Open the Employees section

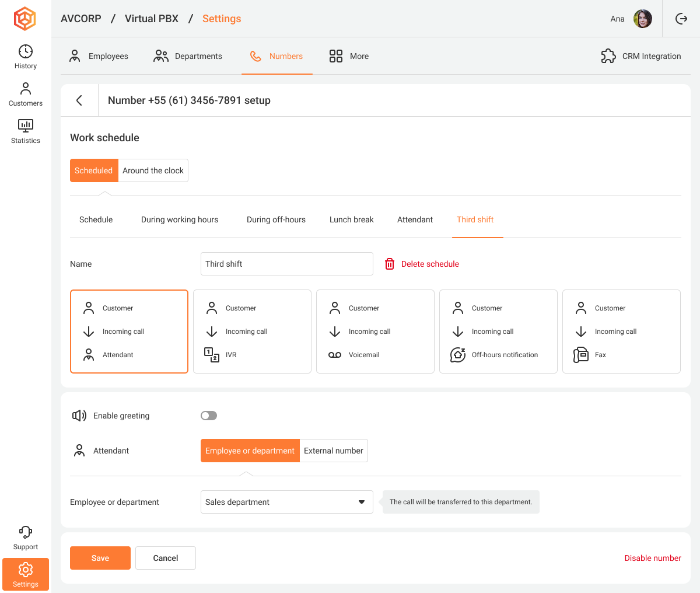pyautogui.click(x=99, y=56)
